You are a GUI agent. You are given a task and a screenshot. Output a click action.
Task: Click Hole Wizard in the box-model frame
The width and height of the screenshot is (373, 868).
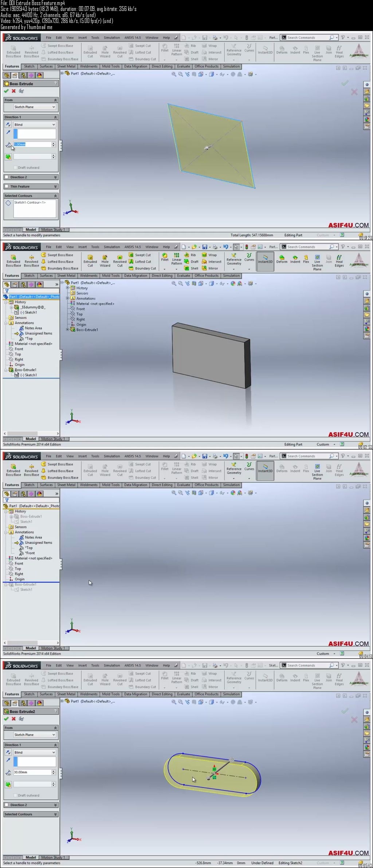click(x=105, y=261)
